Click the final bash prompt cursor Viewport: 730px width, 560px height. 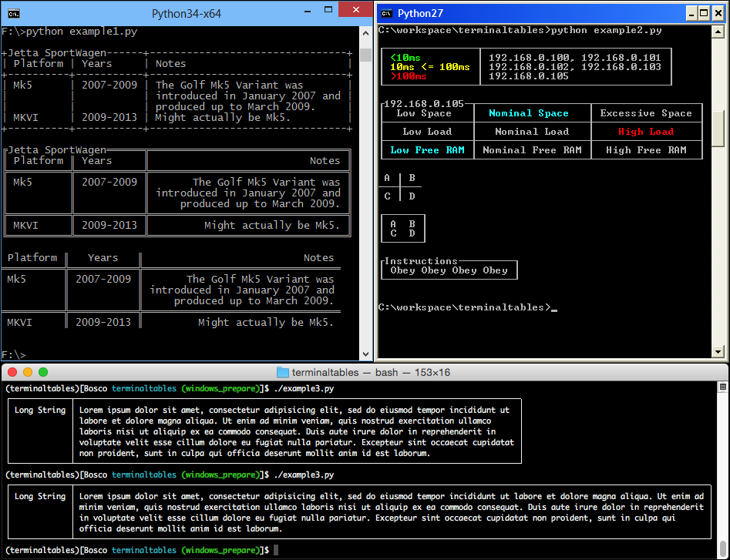(277, 551)
